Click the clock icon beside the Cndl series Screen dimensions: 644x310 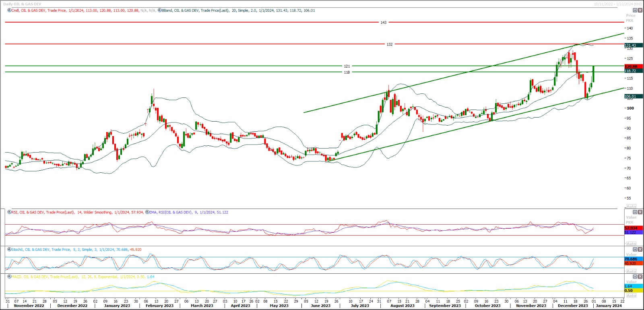pyautogui.click(x=9, y=10)
